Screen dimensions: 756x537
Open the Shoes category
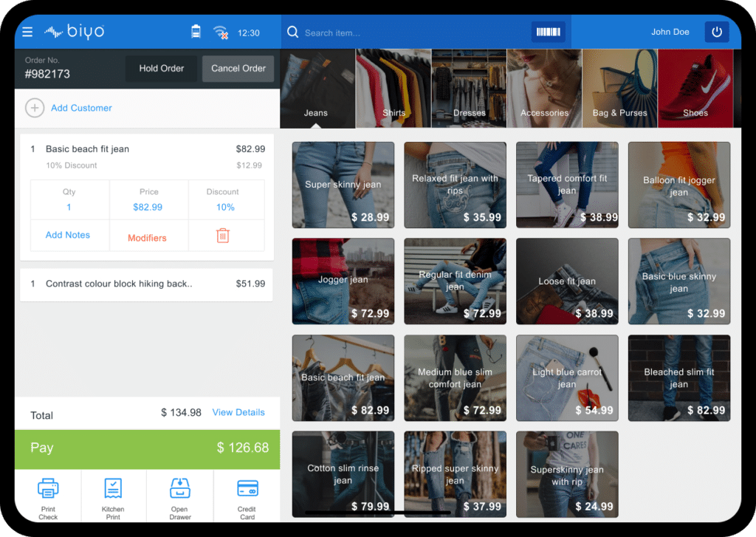pos(694,87)
